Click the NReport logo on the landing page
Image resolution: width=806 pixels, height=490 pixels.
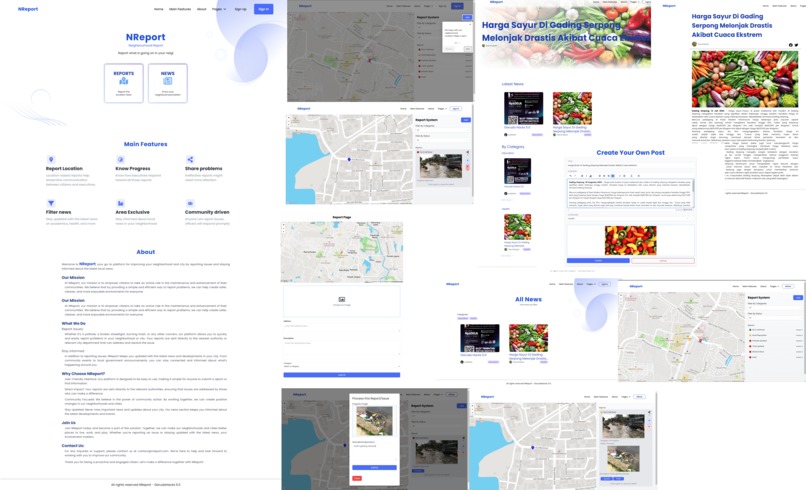click(28, 9)
